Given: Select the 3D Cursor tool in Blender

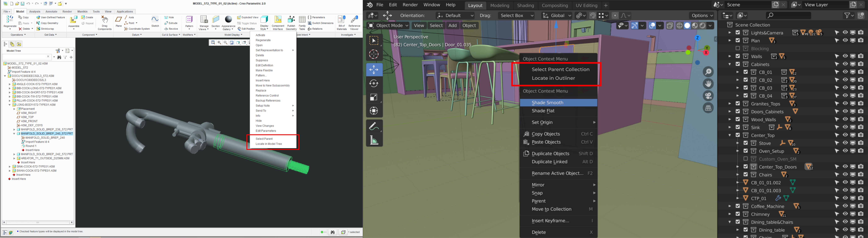Looking at the screenshot, I should pos(374,54).
